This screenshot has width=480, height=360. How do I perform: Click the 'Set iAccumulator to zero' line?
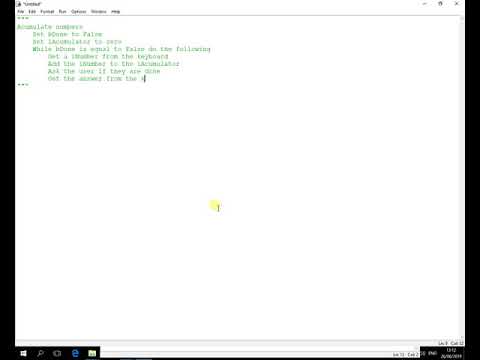(77, 42)
